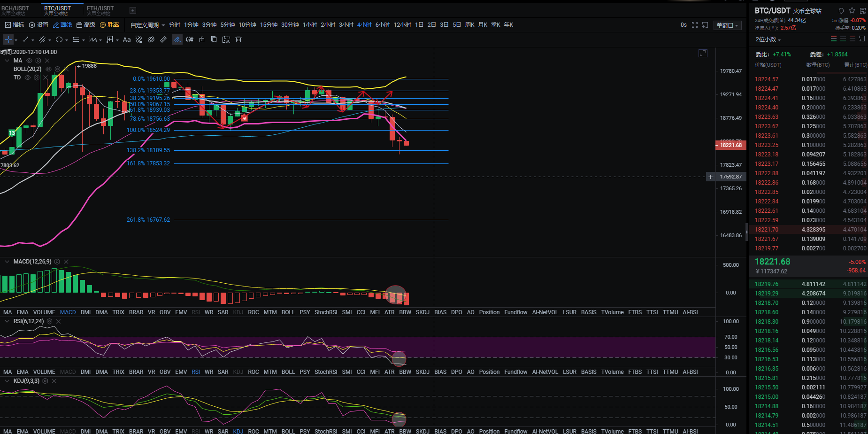868x434 pixels.
Task: Select the ruler measurement tool
Action: point(163,40)
